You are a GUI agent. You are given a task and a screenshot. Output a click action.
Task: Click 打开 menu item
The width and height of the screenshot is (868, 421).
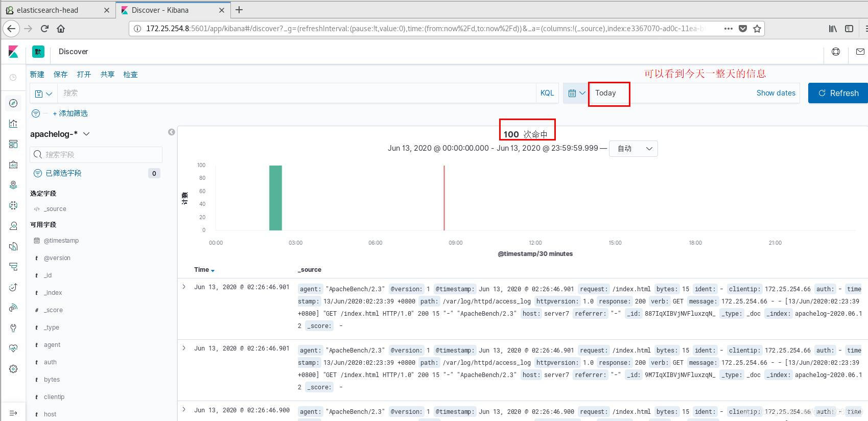coord(84,75)
